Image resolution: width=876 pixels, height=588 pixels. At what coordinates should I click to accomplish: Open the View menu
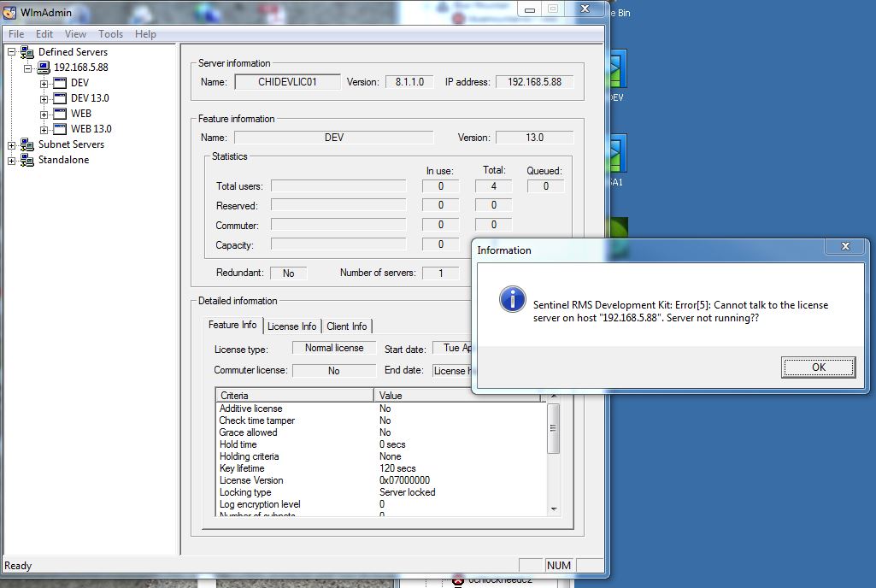[75, 34]
